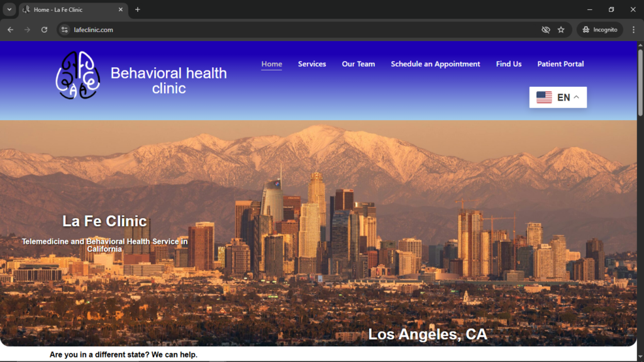644x362 pixels.
Task: Click the La Fe Clinic brain logo
Action: [x=78, y=75]
